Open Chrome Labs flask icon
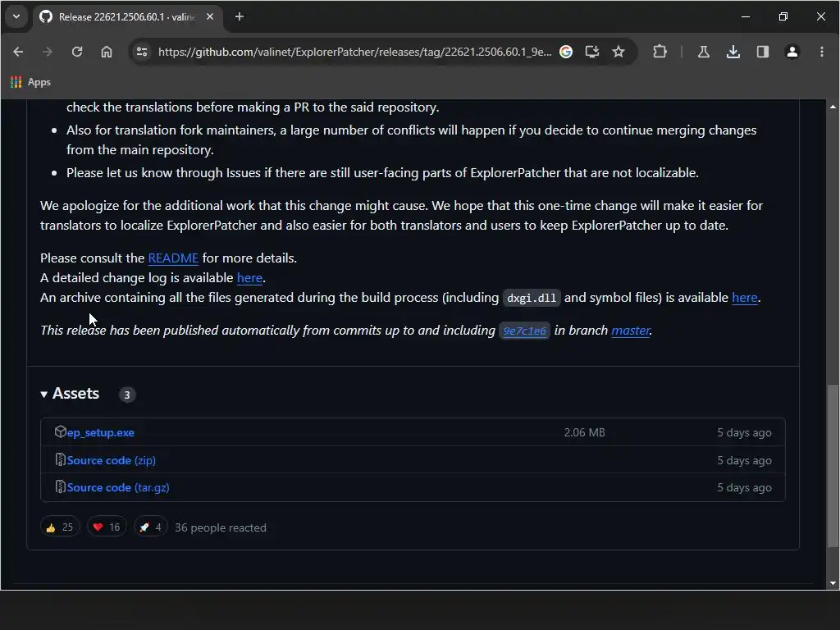840x630 pixels. [x=703, y=52]
